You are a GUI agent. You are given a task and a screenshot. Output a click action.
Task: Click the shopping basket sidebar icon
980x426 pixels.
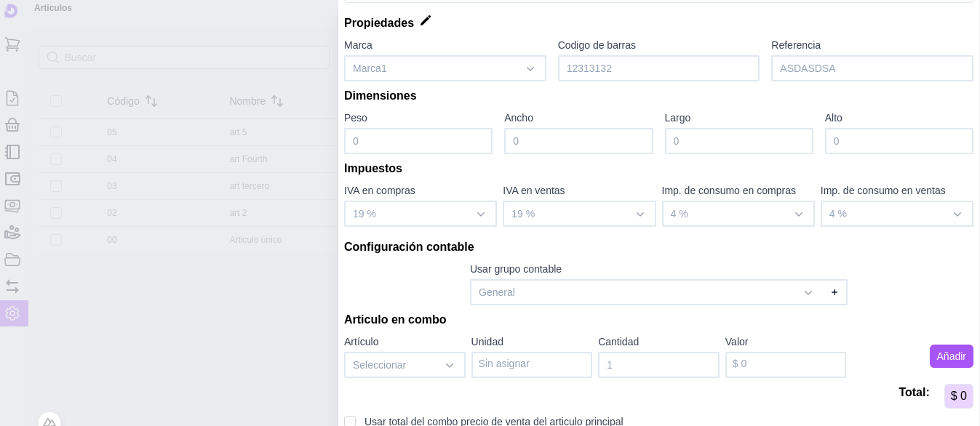pos(12,125)
